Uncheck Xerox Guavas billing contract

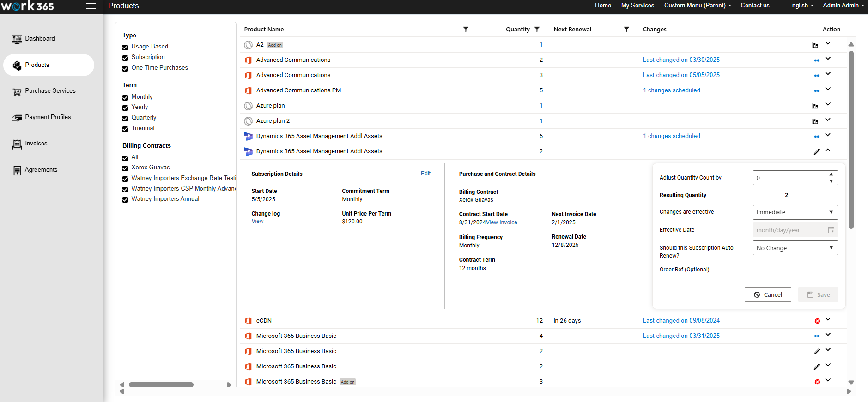click(x=125, y=168)
